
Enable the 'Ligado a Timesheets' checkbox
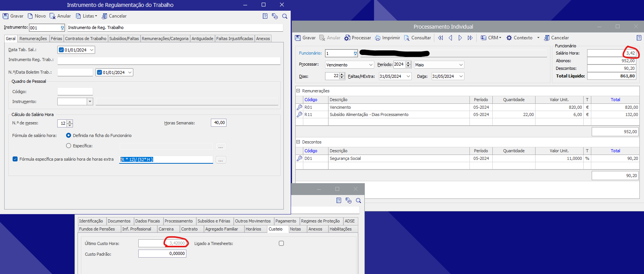pyautogui.click(x=281, y=243)
